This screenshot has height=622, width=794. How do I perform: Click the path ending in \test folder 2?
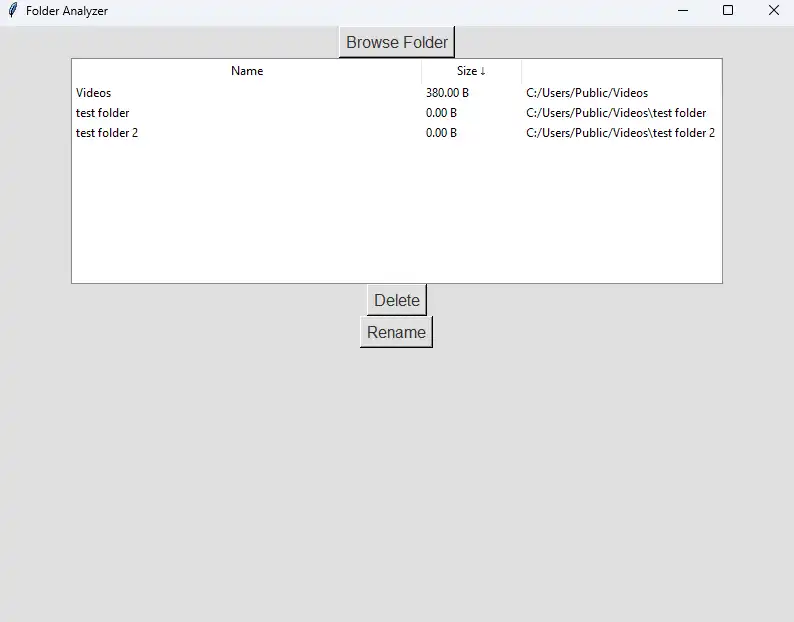click(620, 133)
